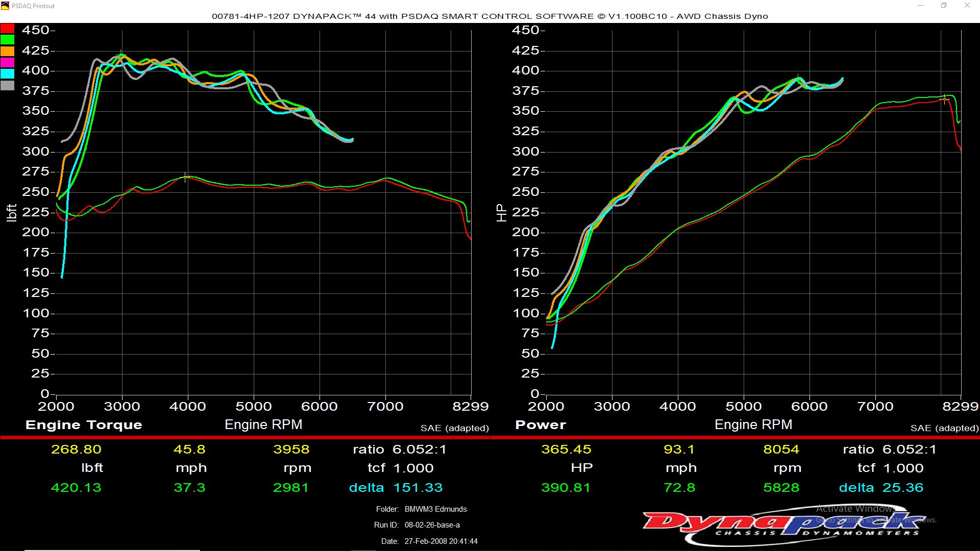Viewport: 980px width, 551px height.
Task: Click the 268.80 lbft torque readout
Action: (x=76, y=449)
